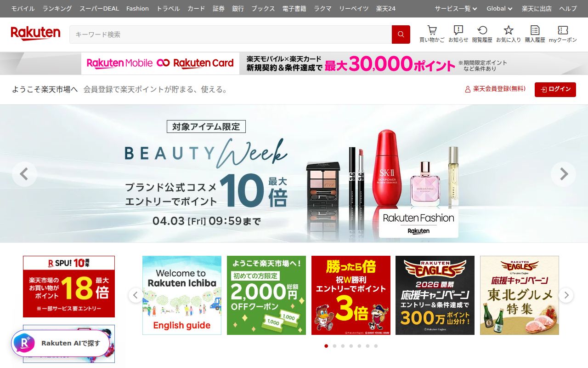588x368 pixels.
Task: Select the second carousel pagination dot
Action: point(334,346)
